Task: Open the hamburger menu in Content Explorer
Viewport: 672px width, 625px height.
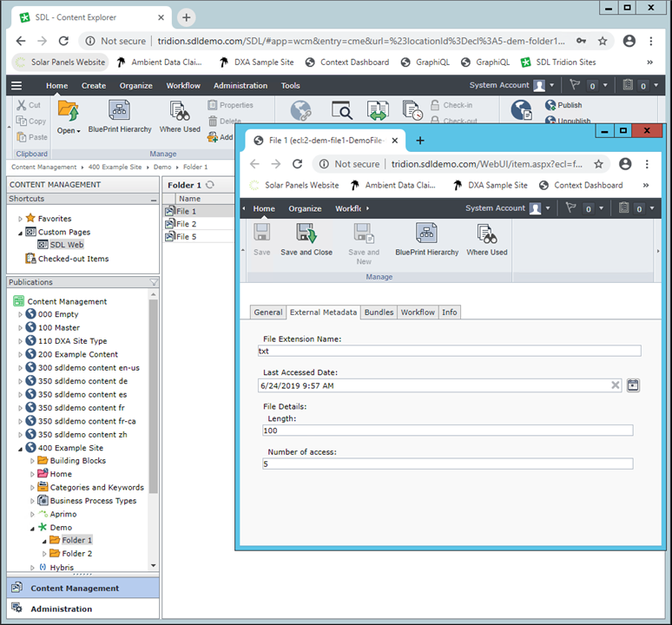Action: (16, 86)
